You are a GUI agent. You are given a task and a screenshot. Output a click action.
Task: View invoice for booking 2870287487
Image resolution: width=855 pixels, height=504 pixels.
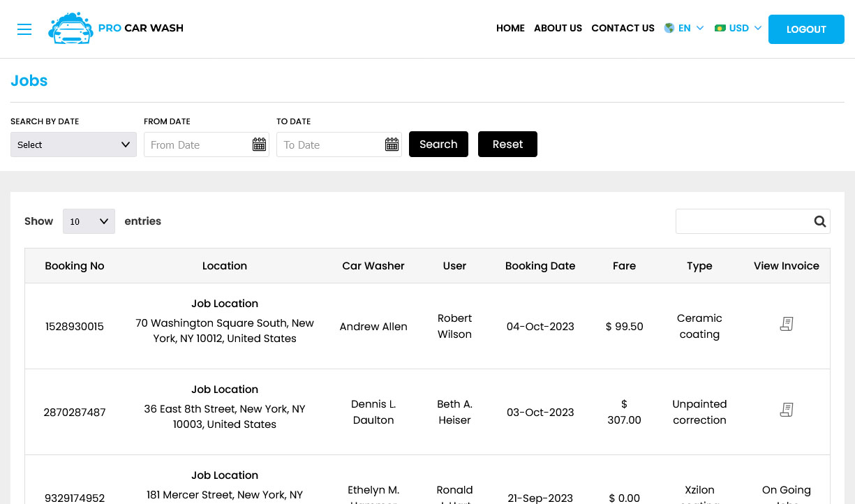click(787, 410)
